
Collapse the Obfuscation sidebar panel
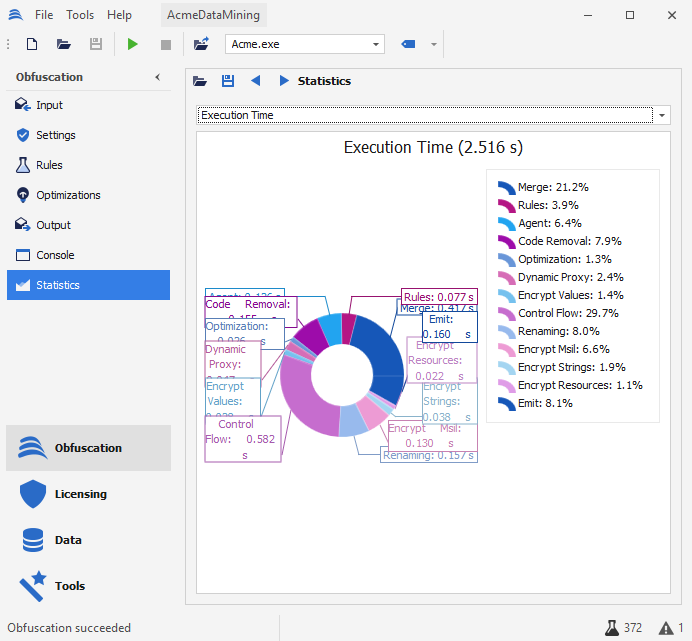click(157, 77)
